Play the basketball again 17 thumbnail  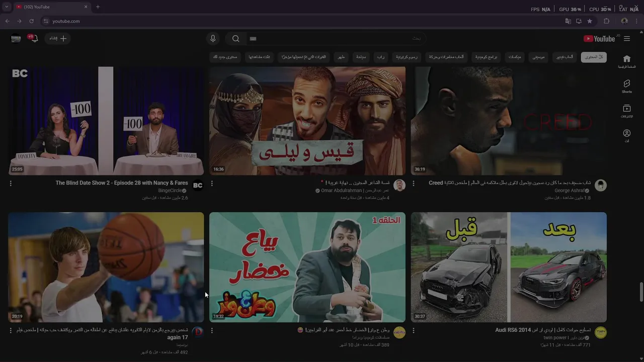(x=106, y=267)
